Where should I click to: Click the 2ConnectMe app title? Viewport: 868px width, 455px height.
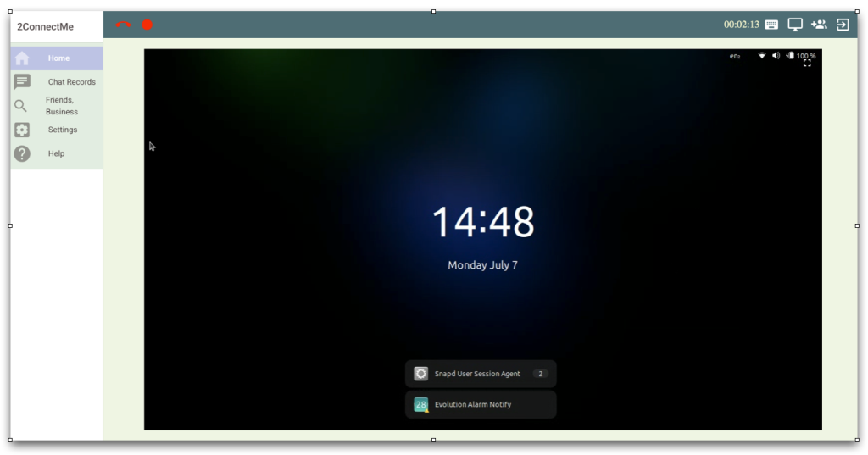click(46, 26)
